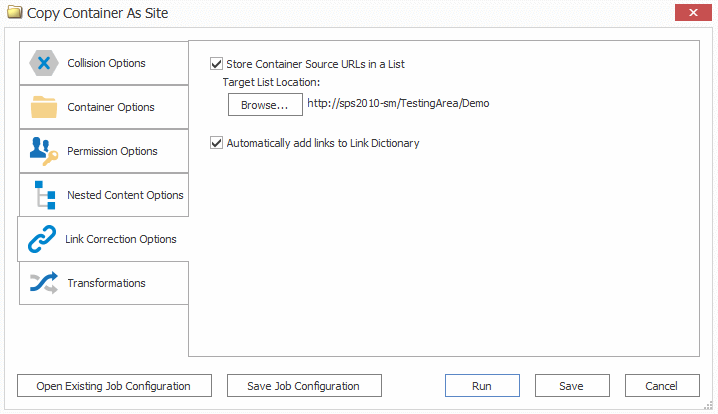Viewport: 718px width, 414px height.
Task: Click the Collision Options hexagon icon
Action: (44, 63)
